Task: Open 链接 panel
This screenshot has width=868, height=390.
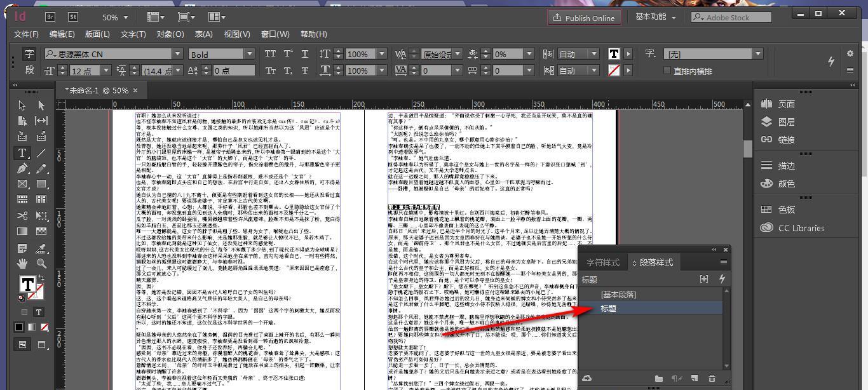Action: [786, 140]
